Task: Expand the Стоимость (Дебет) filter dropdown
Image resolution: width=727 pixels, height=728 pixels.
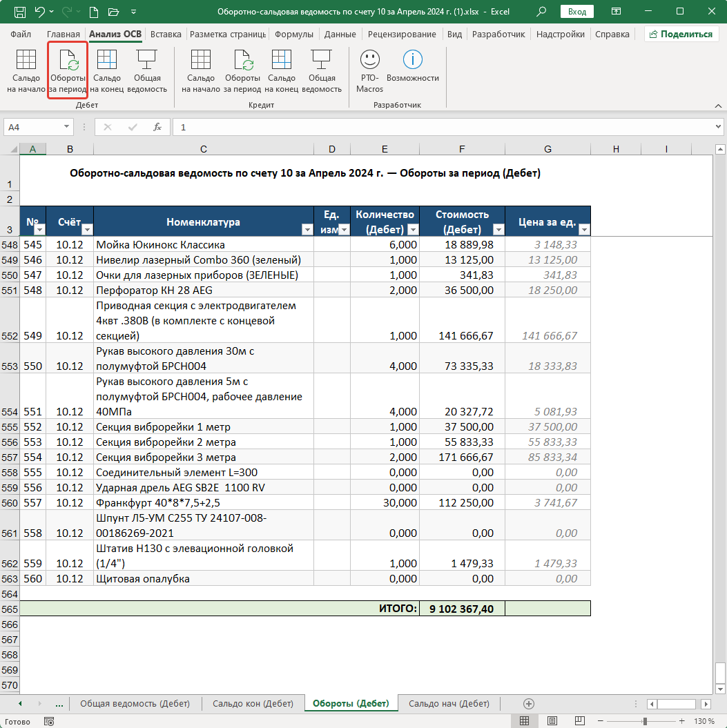Action: [498, 229]
